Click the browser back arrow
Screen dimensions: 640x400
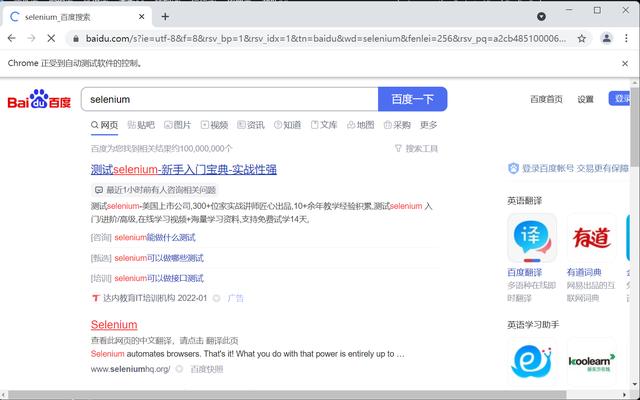pos(11,38)
